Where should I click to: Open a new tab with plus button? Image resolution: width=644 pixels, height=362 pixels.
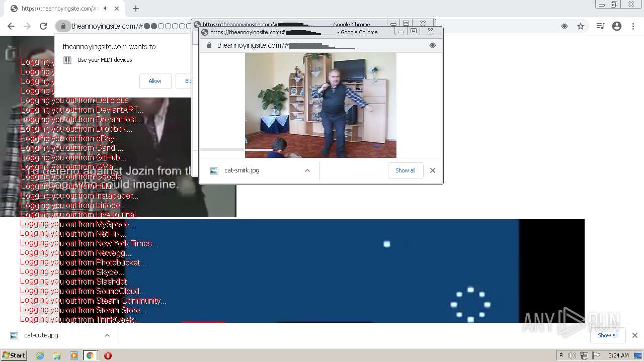[136, 9]
